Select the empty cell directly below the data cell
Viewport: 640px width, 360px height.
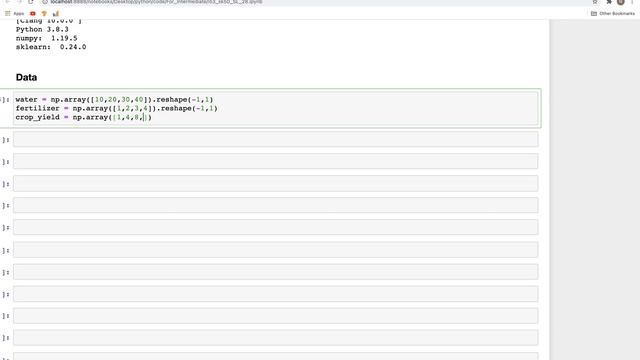tap(276, 140)
